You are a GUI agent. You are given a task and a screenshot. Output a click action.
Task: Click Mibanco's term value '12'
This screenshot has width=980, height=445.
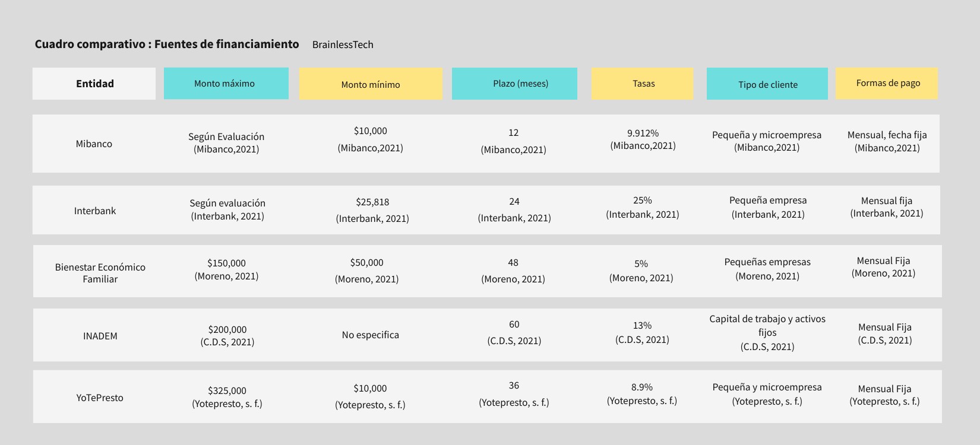click(514, 133)
